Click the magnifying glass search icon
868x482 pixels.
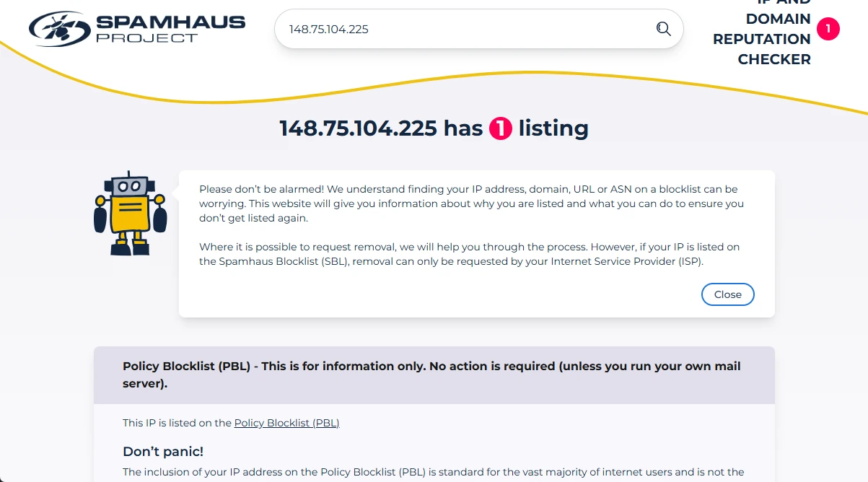pos(663,29)
